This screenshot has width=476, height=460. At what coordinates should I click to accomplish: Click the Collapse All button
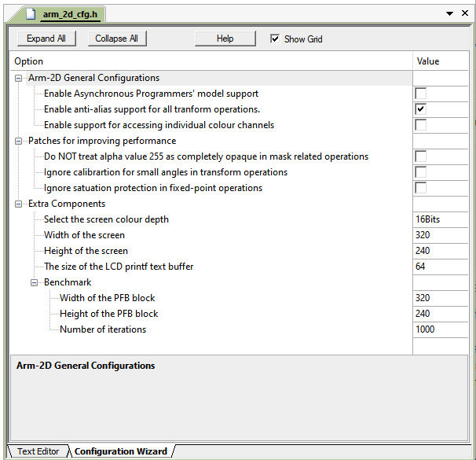point(116,39)
